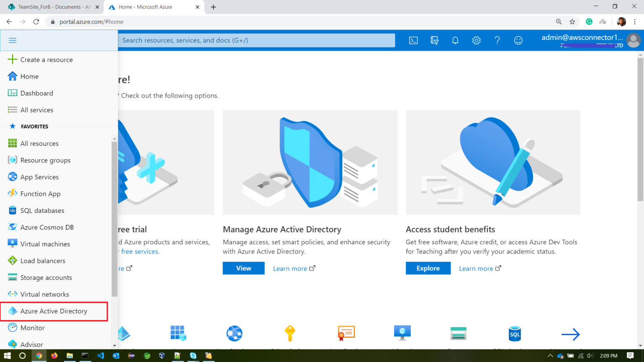Show more services with the right arrow
The width and height of the screenshot is (644, 362).
[x=571, y=334]
